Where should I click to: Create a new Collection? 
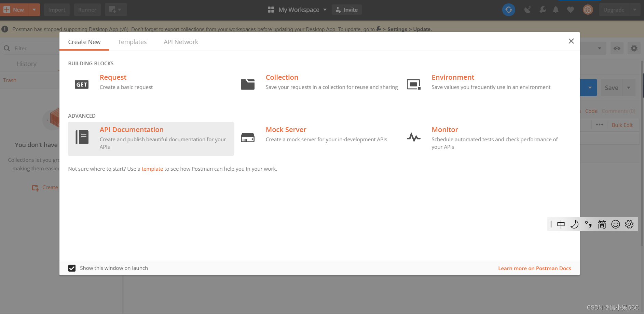[282, 77]
